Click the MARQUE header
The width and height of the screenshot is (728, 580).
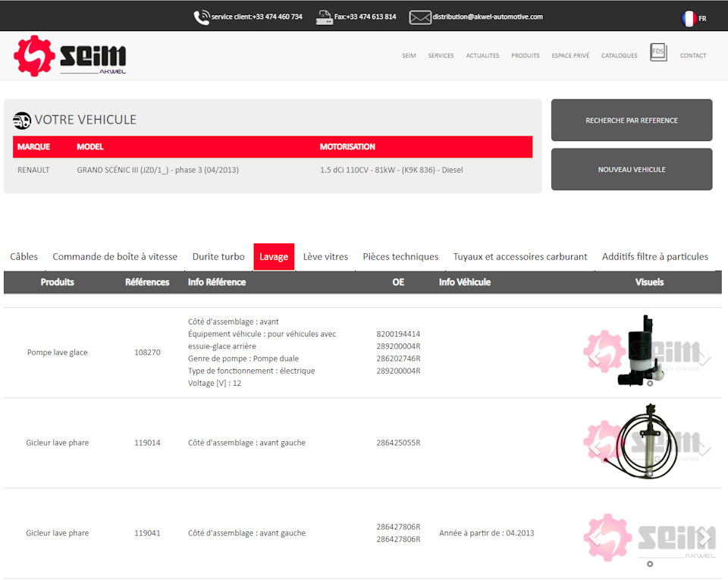point(33,146)
